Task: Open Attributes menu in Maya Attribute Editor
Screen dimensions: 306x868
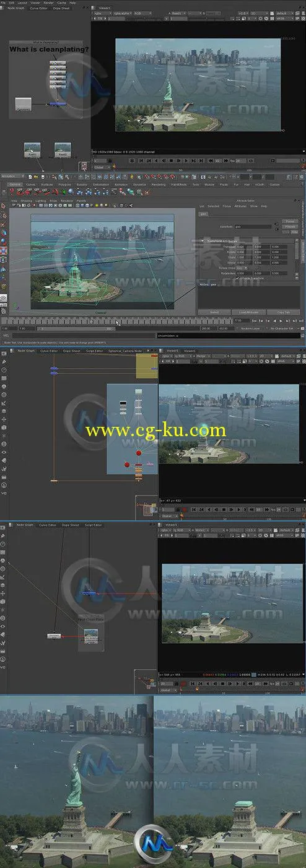Action: click(241, 206)
